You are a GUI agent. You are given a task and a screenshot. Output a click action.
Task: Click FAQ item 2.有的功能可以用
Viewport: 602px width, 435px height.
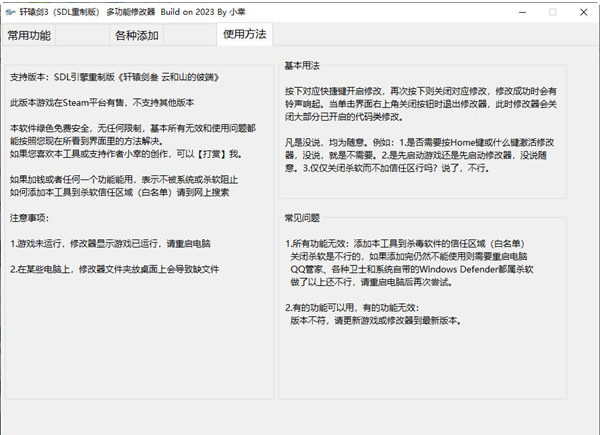(352, 308)
